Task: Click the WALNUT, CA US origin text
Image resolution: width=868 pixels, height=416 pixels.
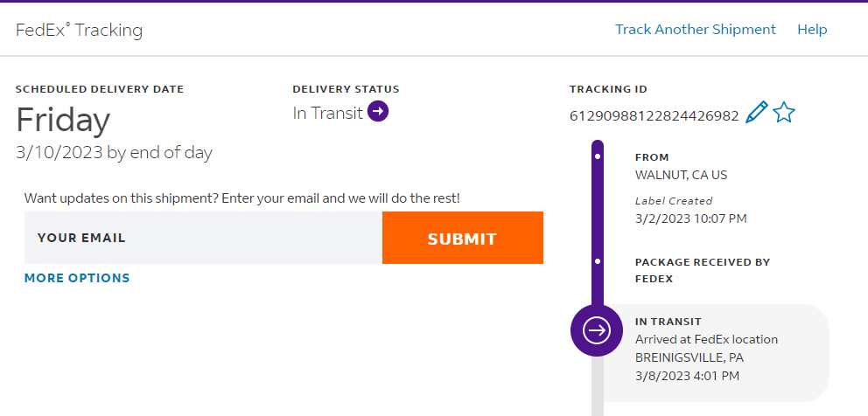Action: (x=681, y=175)
